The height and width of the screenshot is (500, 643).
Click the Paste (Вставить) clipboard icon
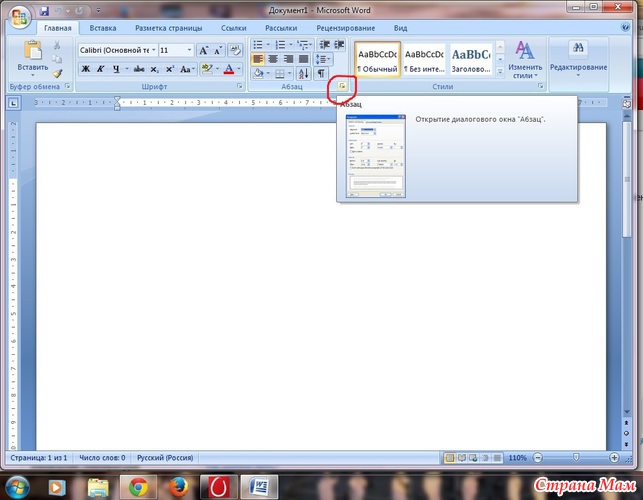33,50
